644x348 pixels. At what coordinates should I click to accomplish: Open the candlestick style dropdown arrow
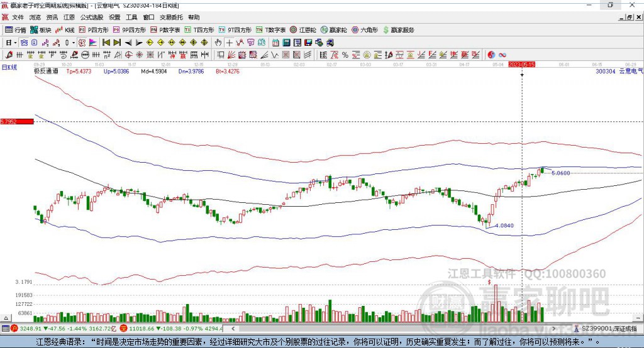click(x=74, y=43)
